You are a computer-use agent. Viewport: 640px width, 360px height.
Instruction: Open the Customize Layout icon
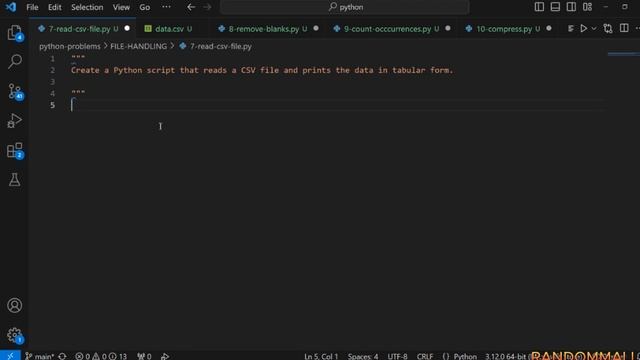click(587, 7)
